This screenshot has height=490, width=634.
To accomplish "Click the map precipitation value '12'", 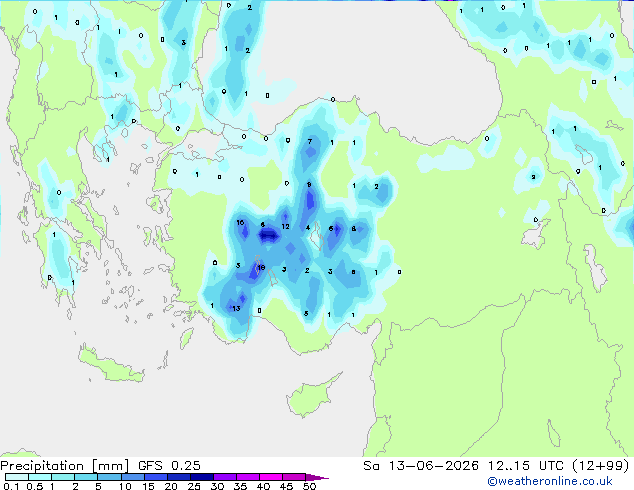I will point(285,226).
